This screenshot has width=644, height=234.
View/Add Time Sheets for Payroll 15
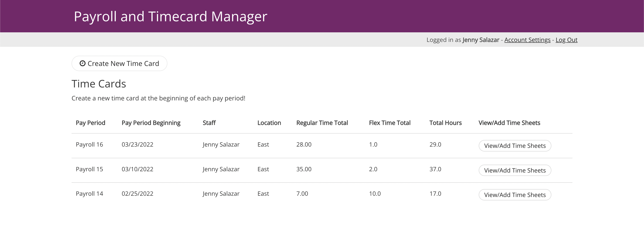coord(515,170)
